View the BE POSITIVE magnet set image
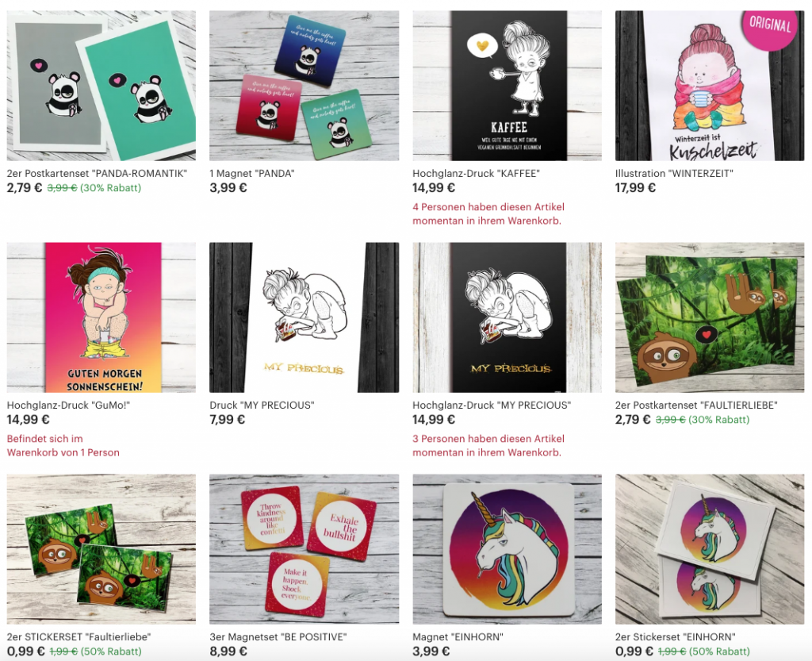The image size is (812, 661). 304,549
